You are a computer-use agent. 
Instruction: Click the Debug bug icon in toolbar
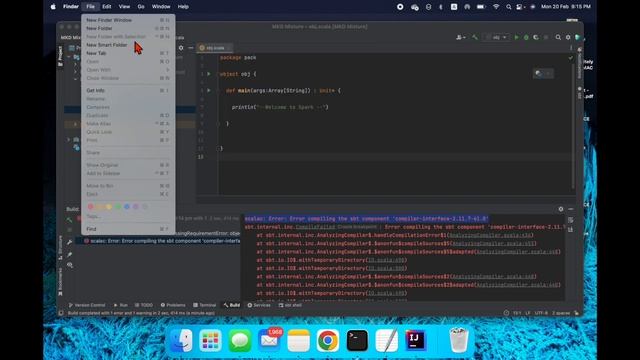point(526,37)
